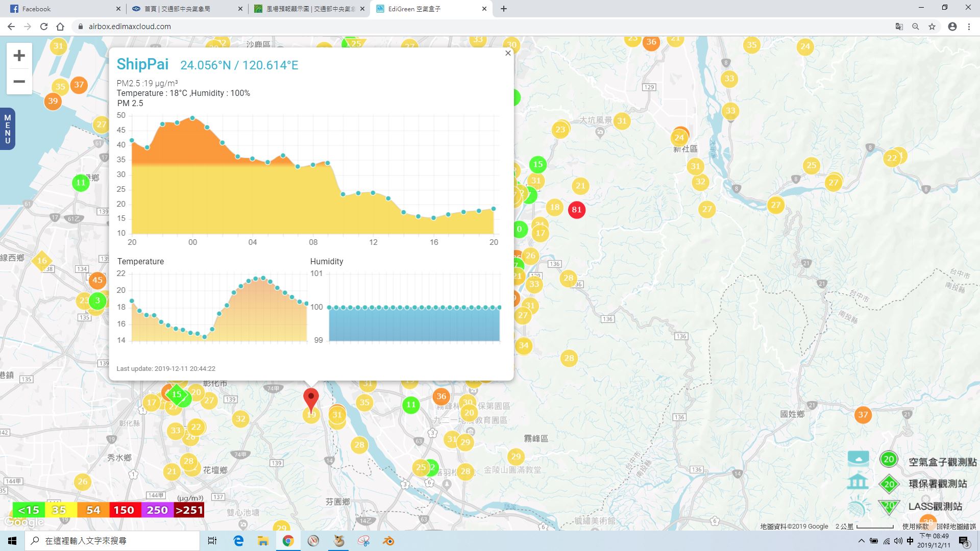Select the green 3 sensor marker
Image resolution: width=980 pixels, height=551 pixels.
tap(97, 300)
